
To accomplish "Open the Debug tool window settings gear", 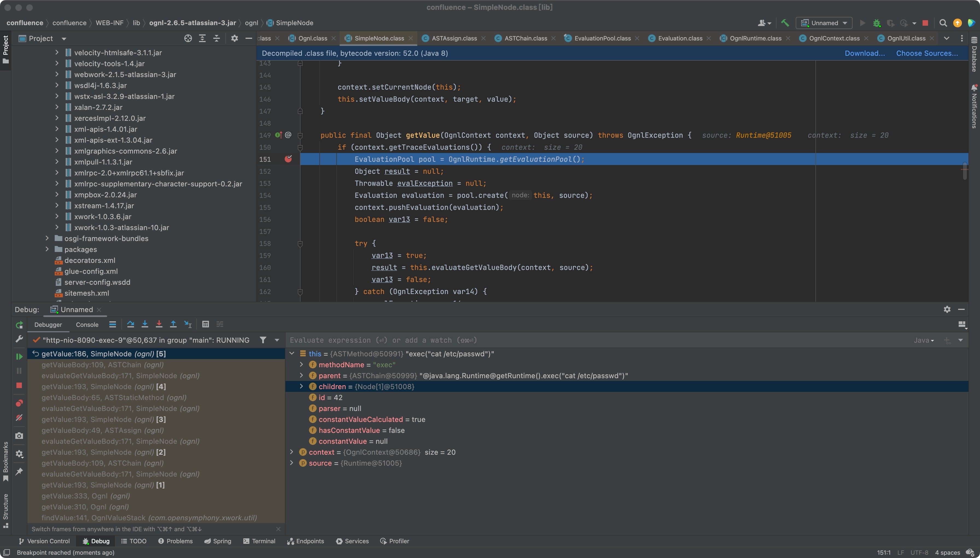I will [x=947, y=309].
